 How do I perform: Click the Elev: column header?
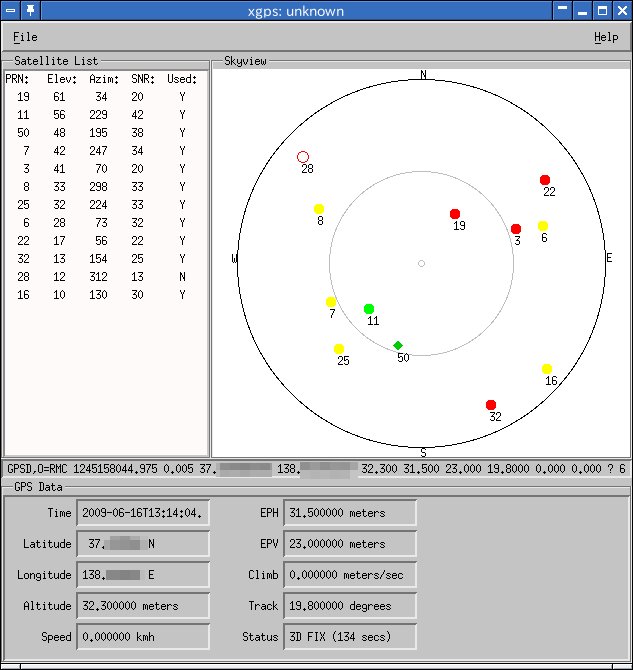pyautogui.click(x=62, y=79)
